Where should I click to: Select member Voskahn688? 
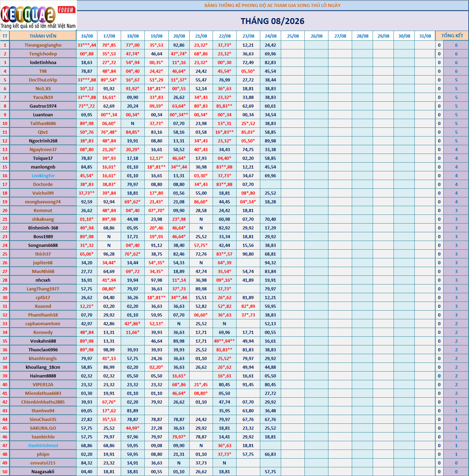point(43,341)
